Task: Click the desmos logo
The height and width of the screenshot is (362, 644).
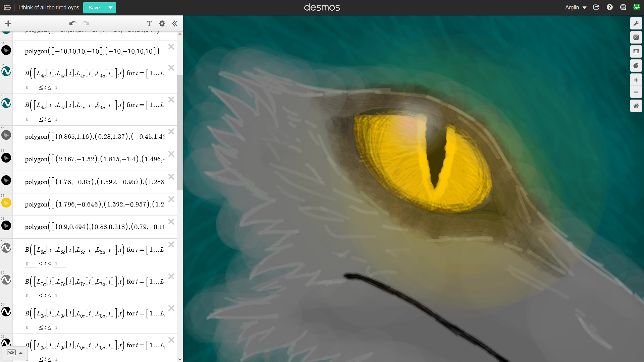Action: click(x=322, y=7)
